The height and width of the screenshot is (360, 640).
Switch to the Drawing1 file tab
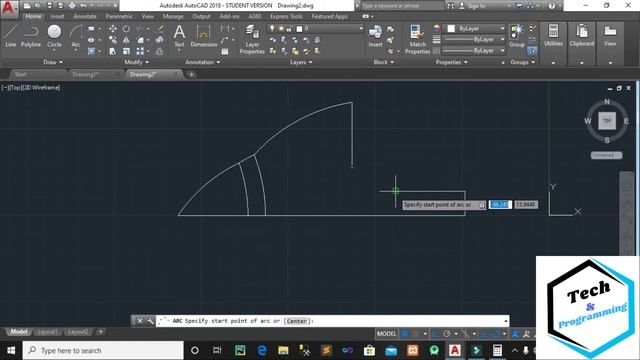[86, 74]
